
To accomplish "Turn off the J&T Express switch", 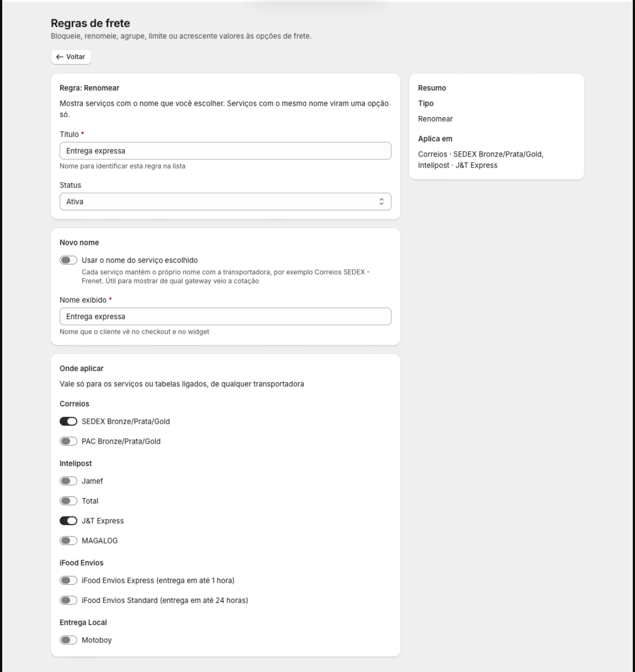I will point(68,521).
